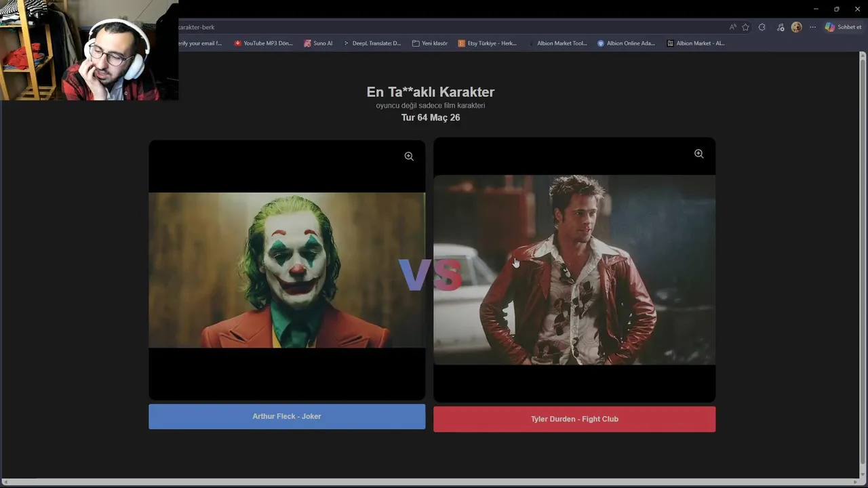Open browser extensions icon

762,27
